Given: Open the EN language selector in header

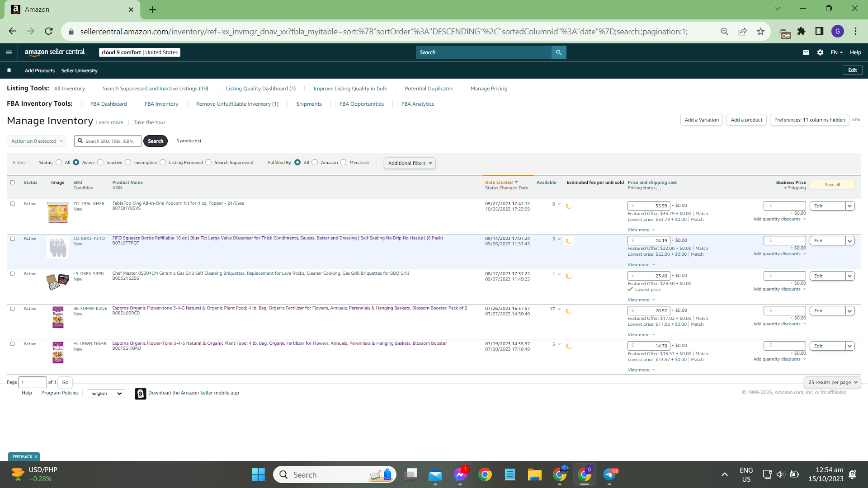Looking at the screenshot, I should click(x=836, y=52).
